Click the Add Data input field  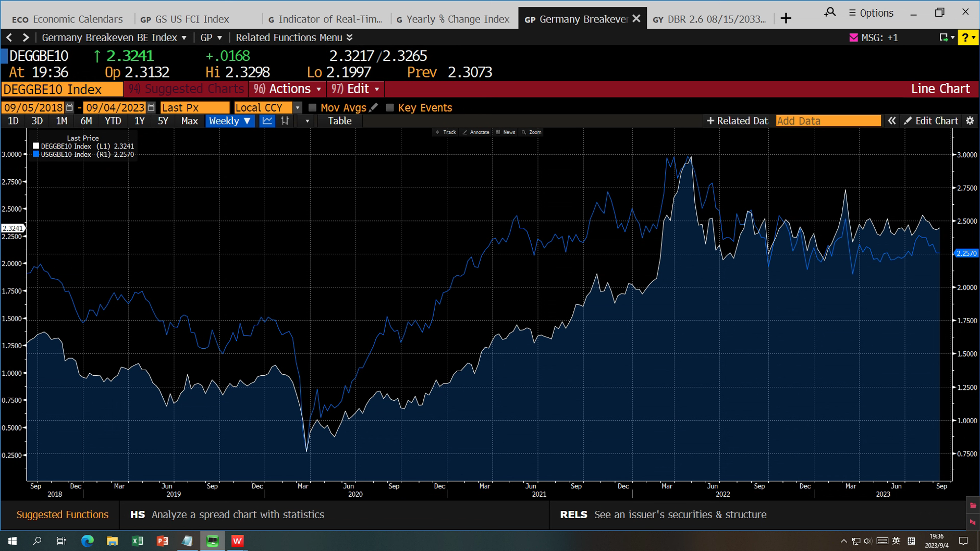[828, 121]
